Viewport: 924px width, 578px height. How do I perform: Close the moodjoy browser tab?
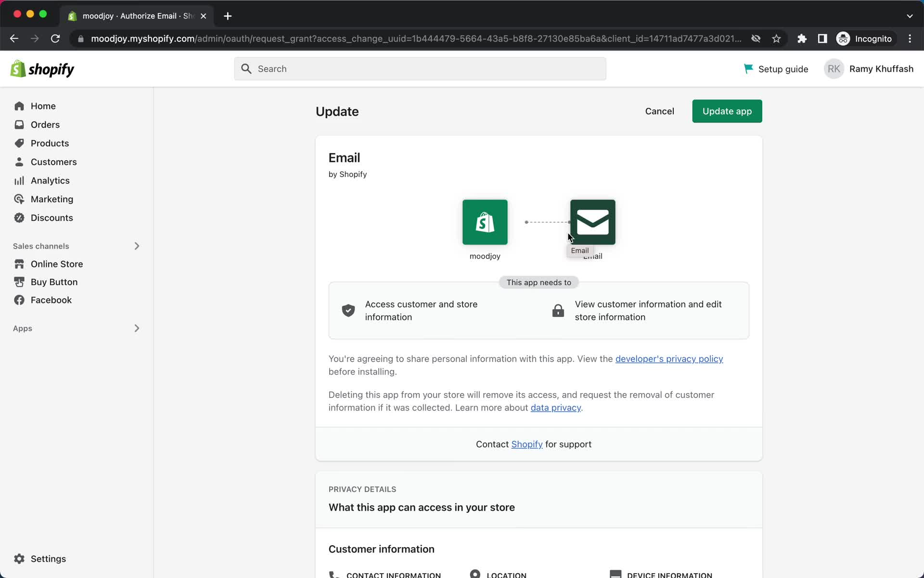pos(204,16)
